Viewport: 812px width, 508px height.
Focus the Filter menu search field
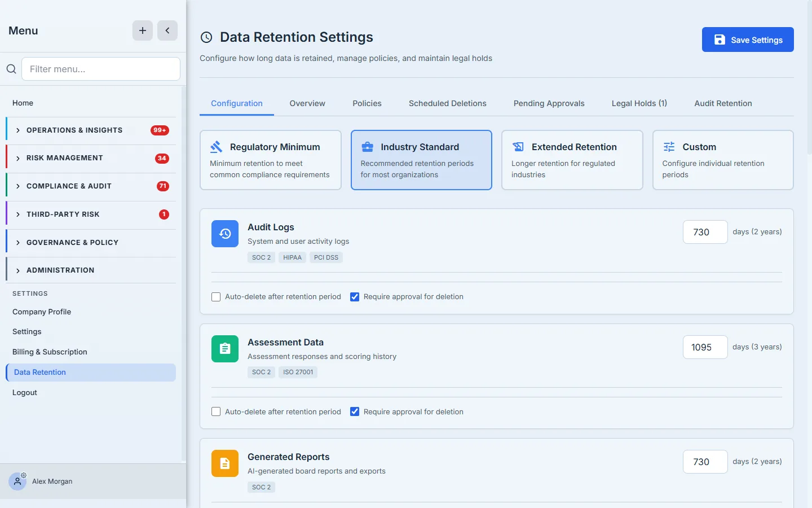[x=101, y=69]
